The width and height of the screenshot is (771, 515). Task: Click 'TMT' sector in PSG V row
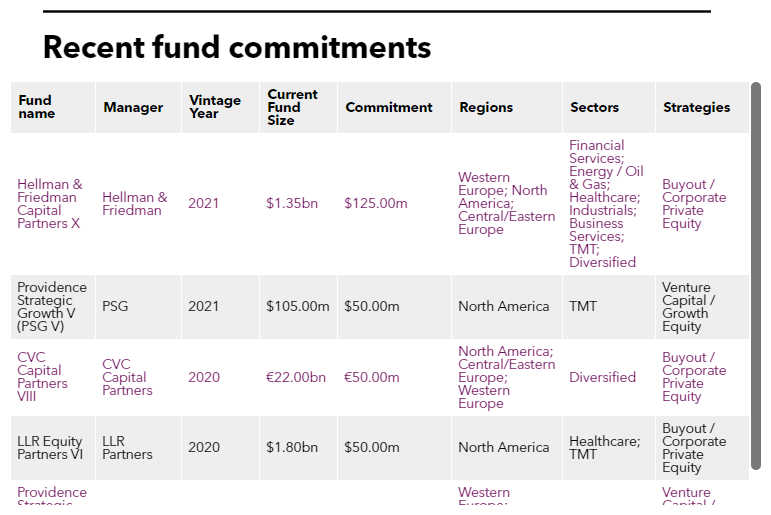[x=583, y=306]
